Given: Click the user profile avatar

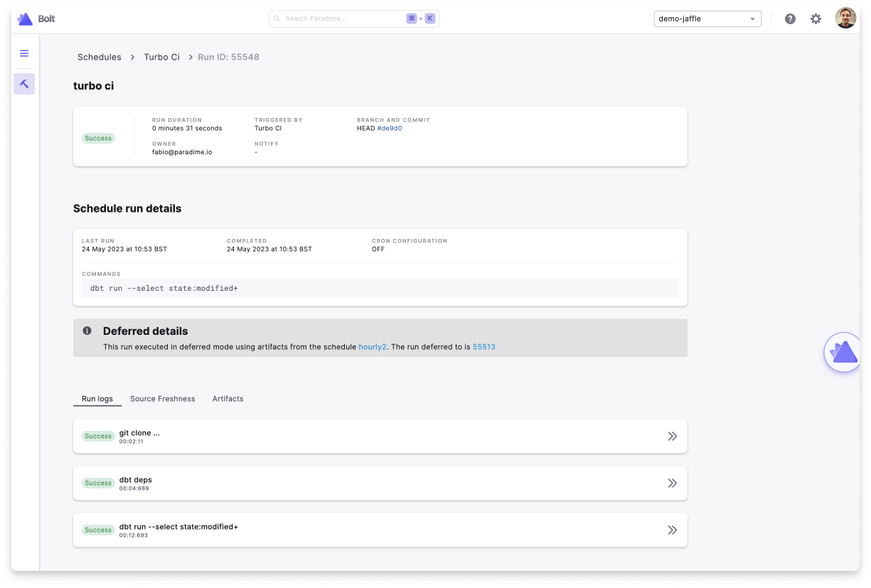Looking at the screenshot, I should [845, 18].
